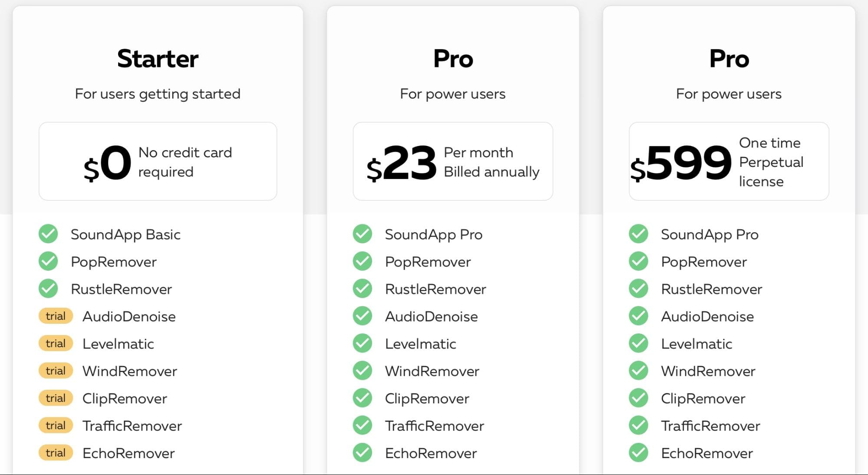Click the trial badge beside ClipRemover

56,398
